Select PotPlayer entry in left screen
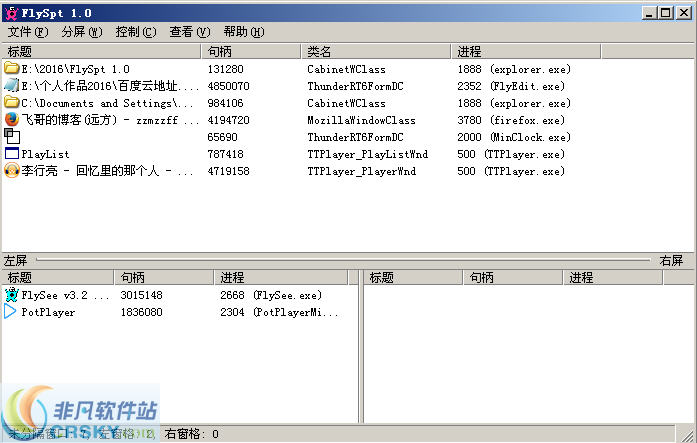Viewport: 697px width, 443px height. click(x=48, y=312)
